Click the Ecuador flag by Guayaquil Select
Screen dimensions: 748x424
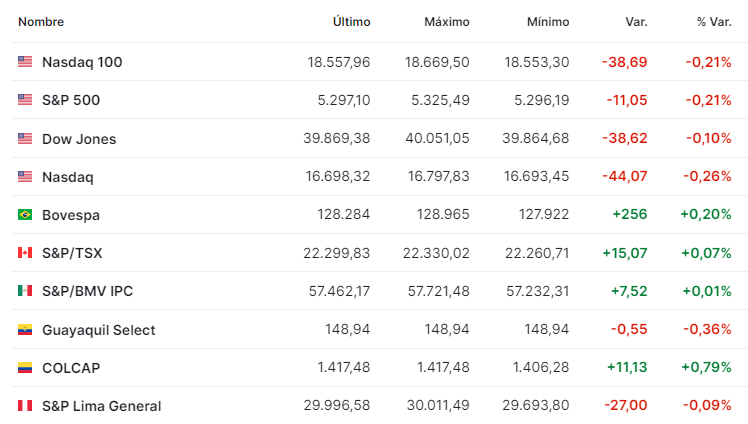tap(25, 330)
